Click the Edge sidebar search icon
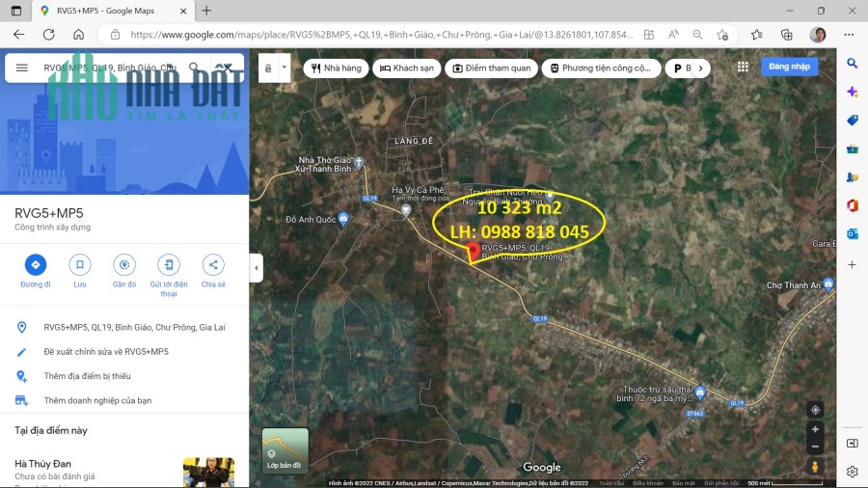The height and width of the screenshot is (488, 868). click(853, 63)
